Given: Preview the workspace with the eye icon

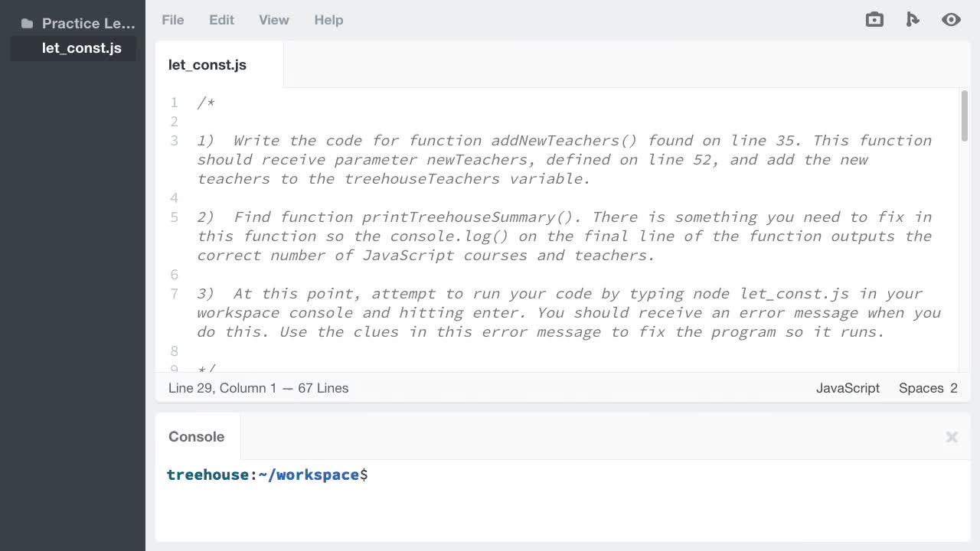Looking at the screenshot, I should tap(951, 19).
